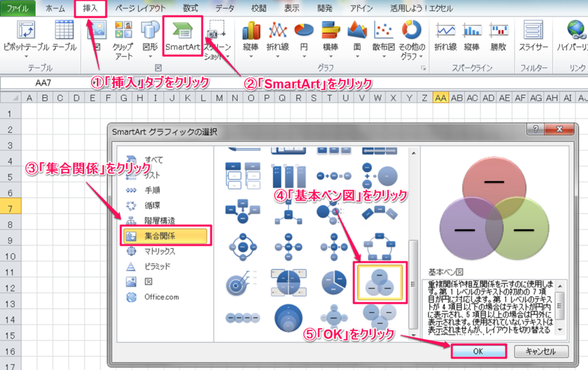588x370 pixels.
Task: Open the Pie chart (円) dropdown
Action: (303, 38)
